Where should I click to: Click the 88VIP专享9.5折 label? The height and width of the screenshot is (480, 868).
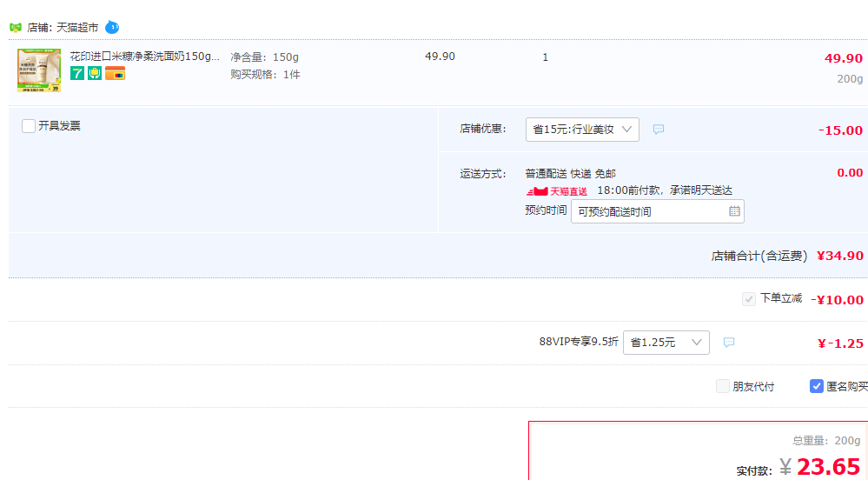click(x=579, y=342)
